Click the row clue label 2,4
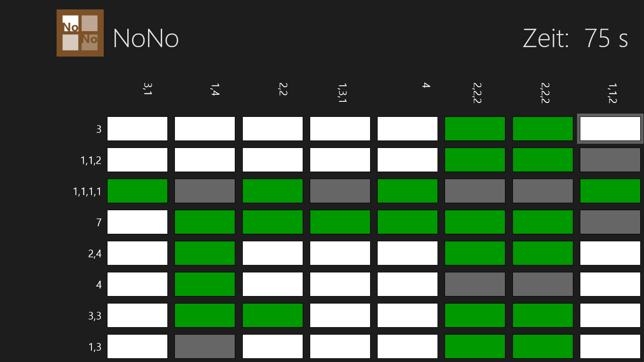 (x=95, y=254)
